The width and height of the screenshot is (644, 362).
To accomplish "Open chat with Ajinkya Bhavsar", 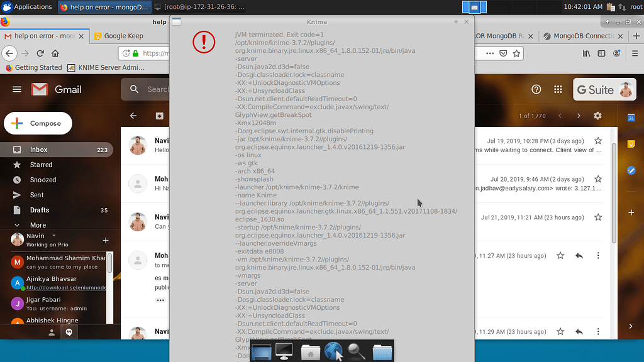I will click(x=52, y=278).
